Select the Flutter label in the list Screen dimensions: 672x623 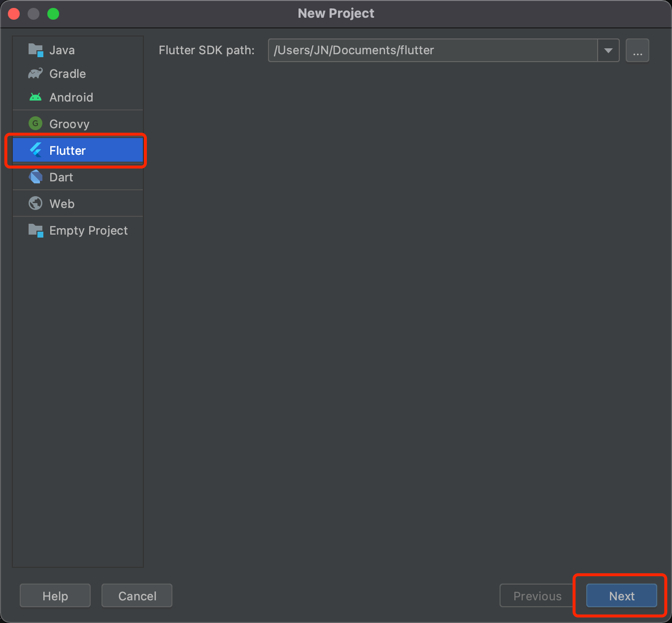(67, 151)
